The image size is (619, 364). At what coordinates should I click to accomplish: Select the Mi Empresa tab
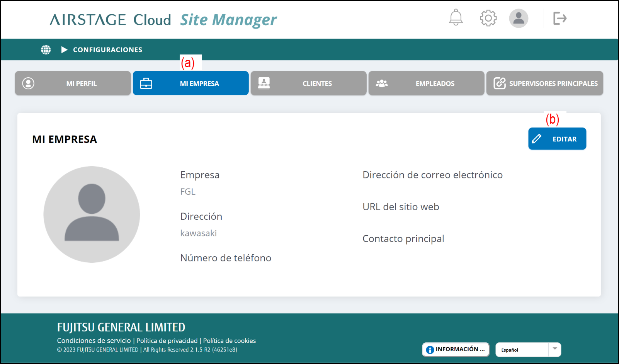coord(191,83)
